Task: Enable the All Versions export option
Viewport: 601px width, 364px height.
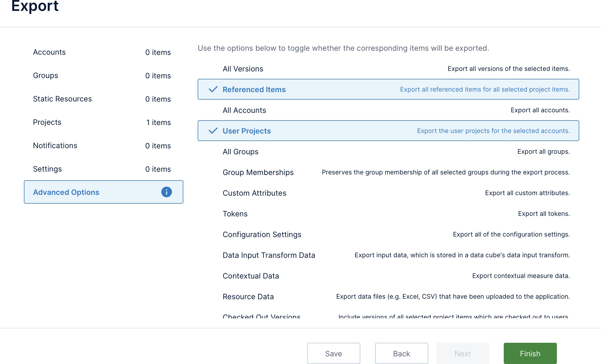Action: click(x=243, y=69)
